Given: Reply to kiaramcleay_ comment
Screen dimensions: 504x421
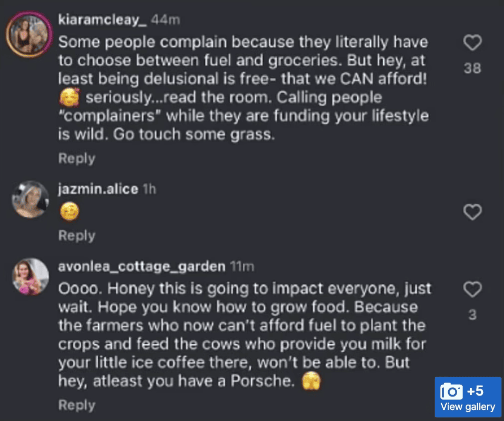Looking at the screenshot, I should coord(76,158).
